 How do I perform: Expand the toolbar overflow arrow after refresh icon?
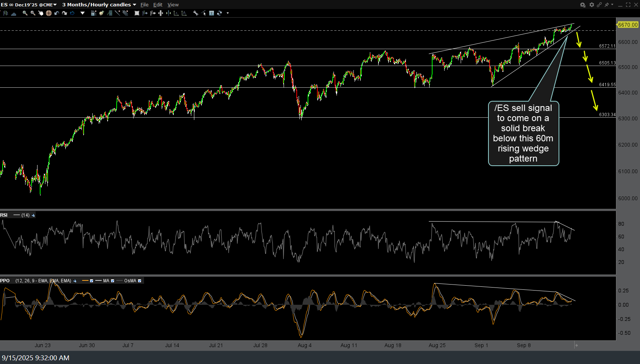228,13
